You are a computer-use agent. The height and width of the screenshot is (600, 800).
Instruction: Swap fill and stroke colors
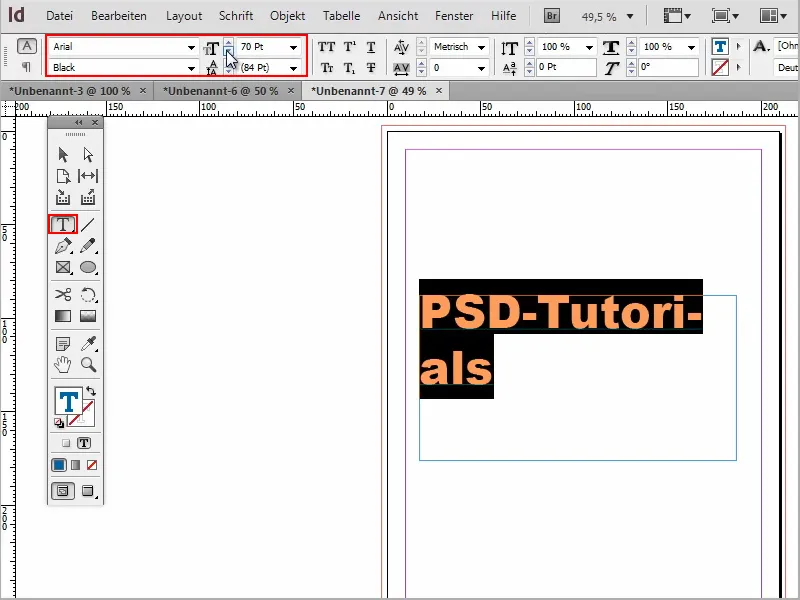click(x=91, y=391)
